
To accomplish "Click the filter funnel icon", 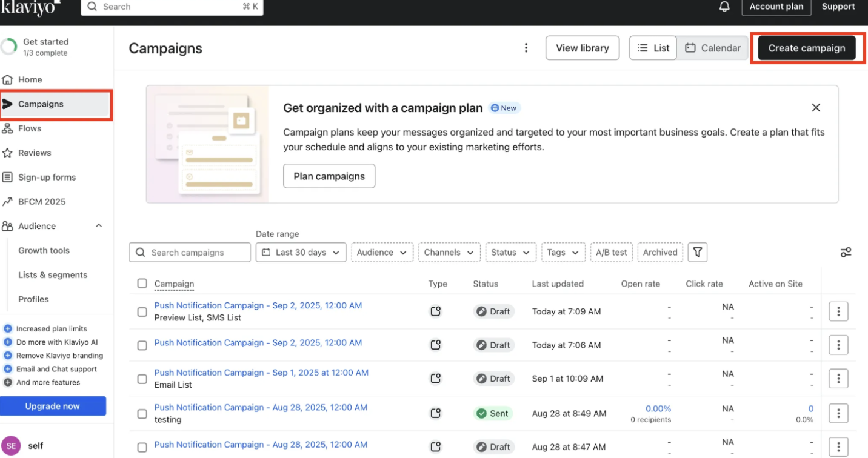I will [698, 252].
